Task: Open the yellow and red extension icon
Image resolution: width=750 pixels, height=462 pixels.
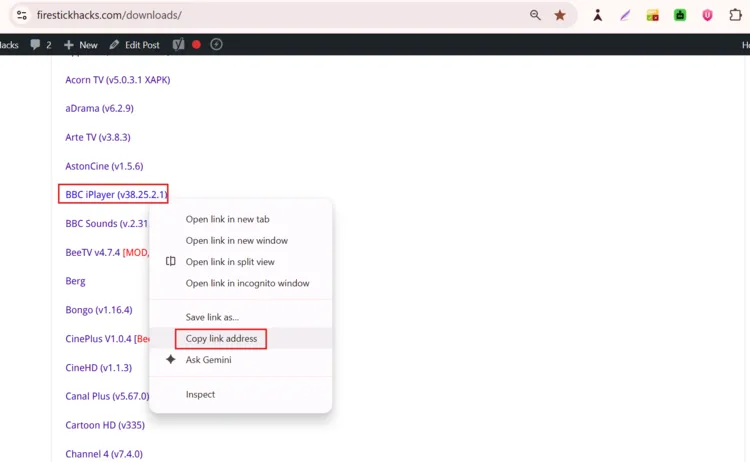Action: (x=652, y=15)
